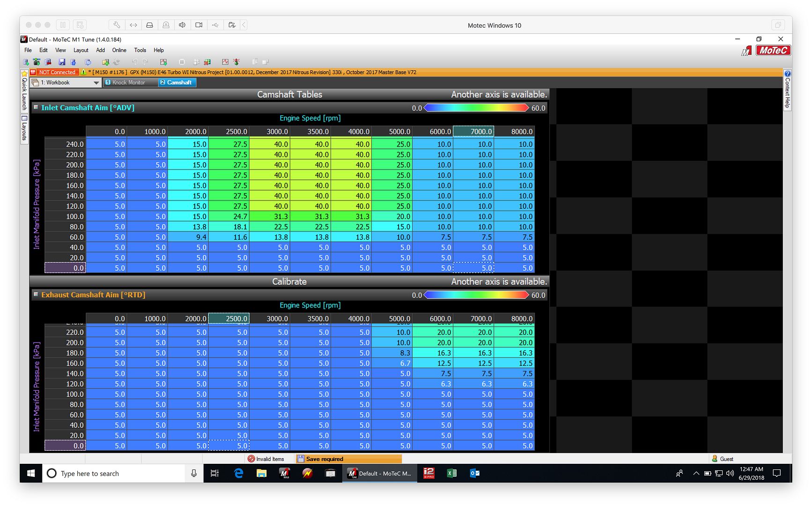
Task: Click the microphone icon in search box
Action: click(194, 473)
